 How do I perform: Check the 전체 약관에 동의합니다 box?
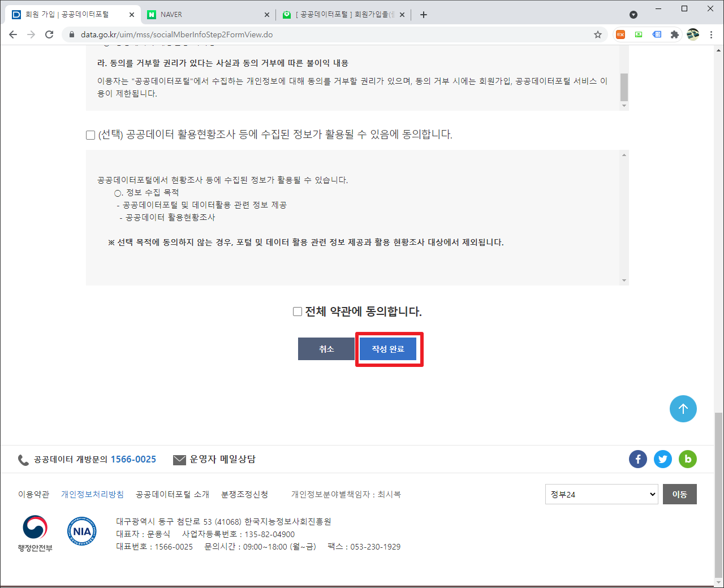[x=298, y=312]
